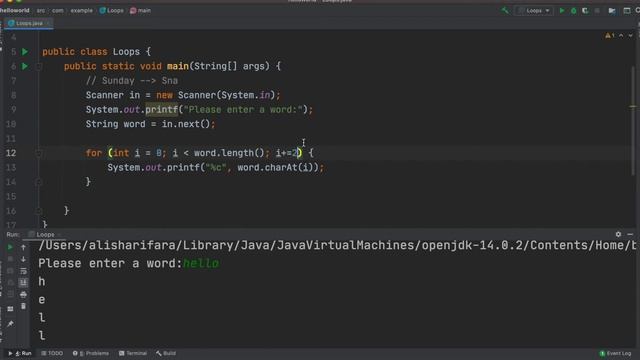Click the 'printf' call on line 9
Screen dimensions: 640x360
point(162,110)
